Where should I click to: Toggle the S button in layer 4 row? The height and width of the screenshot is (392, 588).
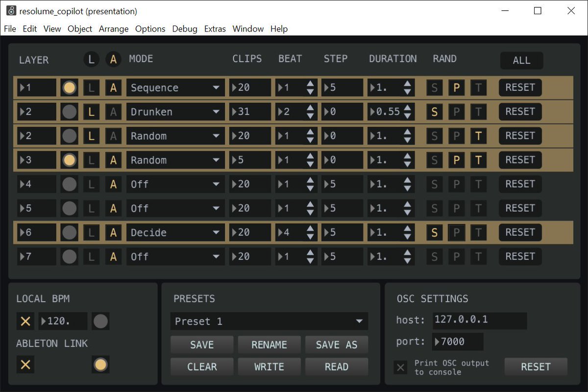click(x=434, y=184)
